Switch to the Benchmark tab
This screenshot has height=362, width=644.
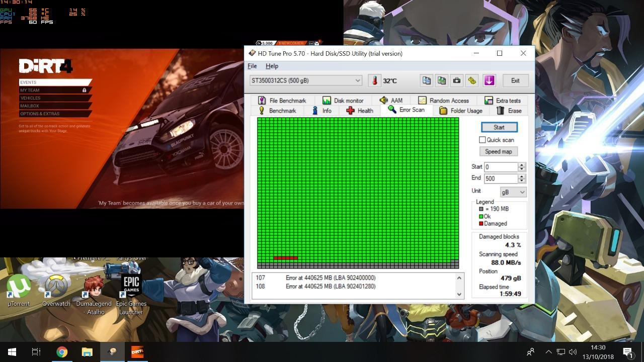277,111
